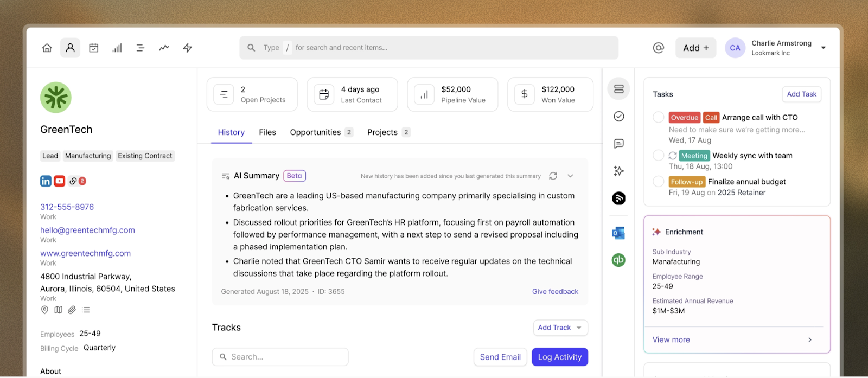Open the sparkle AI enrichment sidebar icon
The height and width of the screenshot is (378, 868).
pos(619,171)
